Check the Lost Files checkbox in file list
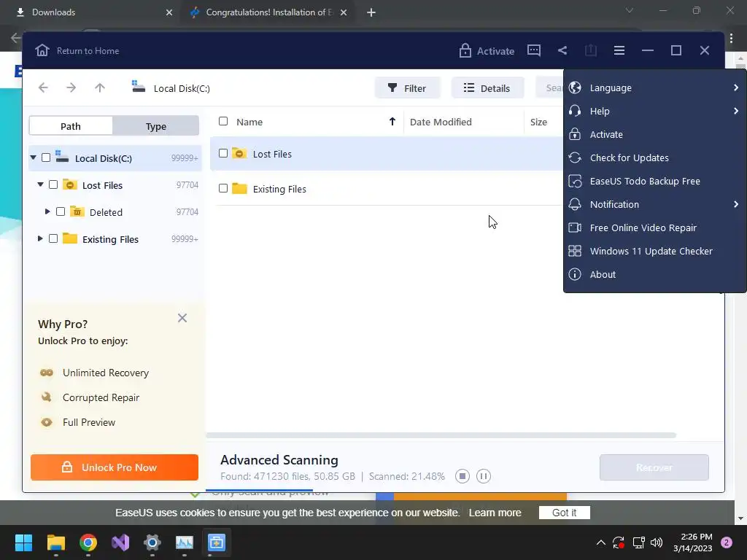The image size is (747, 560). [x=223, y=153]
